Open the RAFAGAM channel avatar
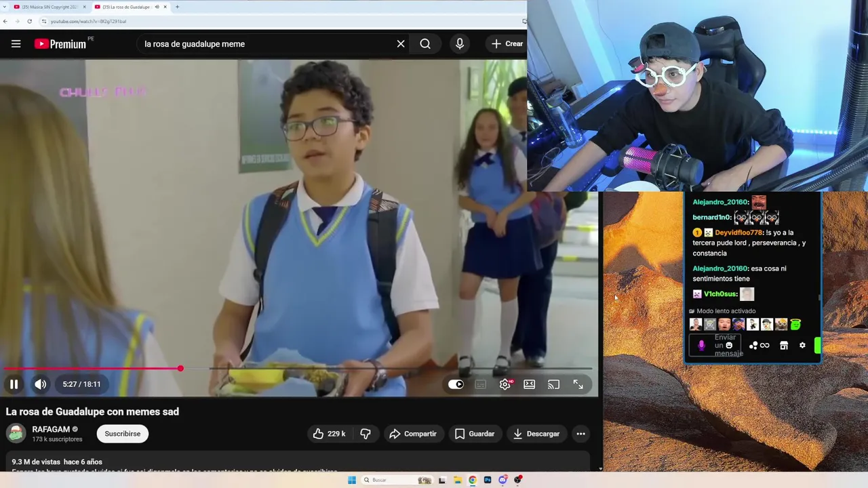 click(x=16, y=433)
